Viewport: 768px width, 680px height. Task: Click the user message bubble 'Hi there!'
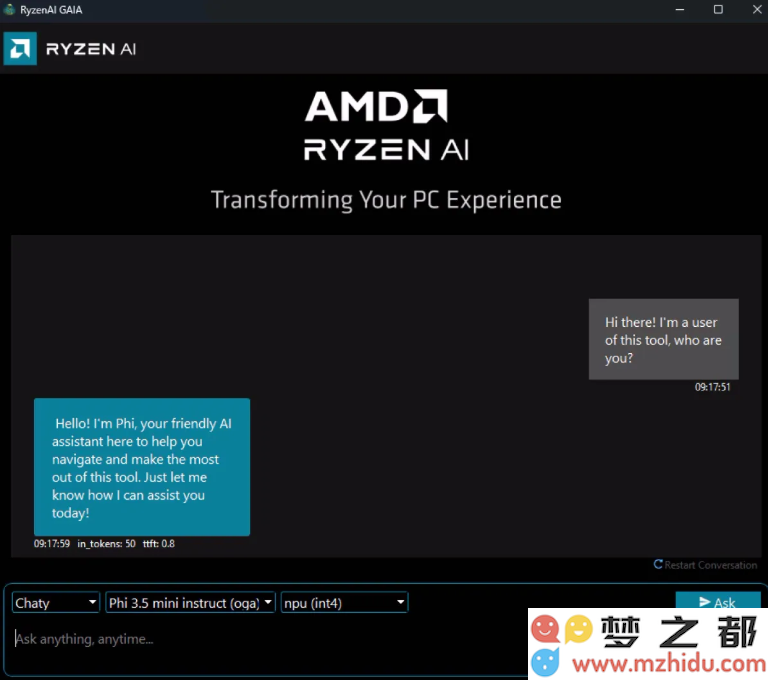point(663,339)
